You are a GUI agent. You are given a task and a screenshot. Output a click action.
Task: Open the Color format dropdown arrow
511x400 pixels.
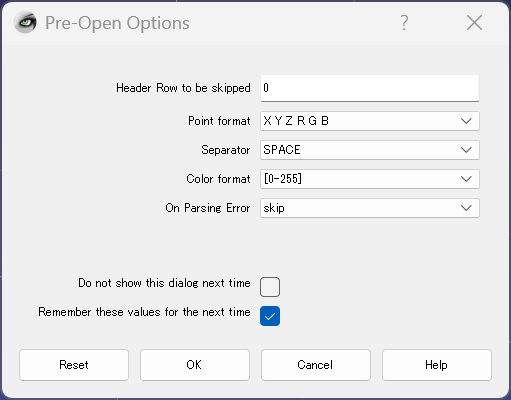pyautogui.click(x=466, y=179)
